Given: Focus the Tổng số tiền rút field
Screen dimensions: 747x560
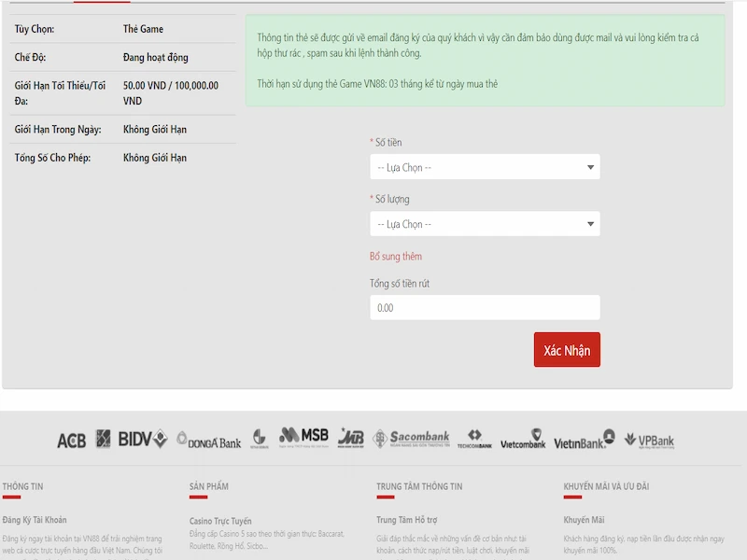Looking at the screenshot, I should [485, 307].
